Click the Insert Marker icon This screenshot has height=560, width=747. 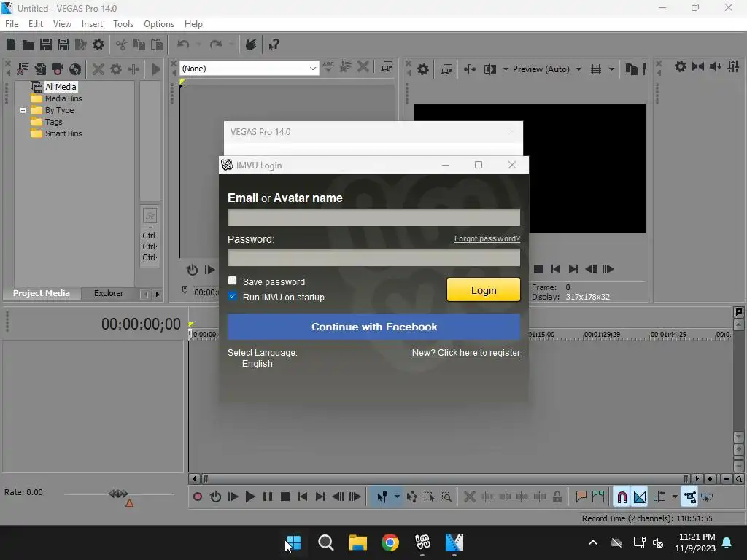[581, 497]
